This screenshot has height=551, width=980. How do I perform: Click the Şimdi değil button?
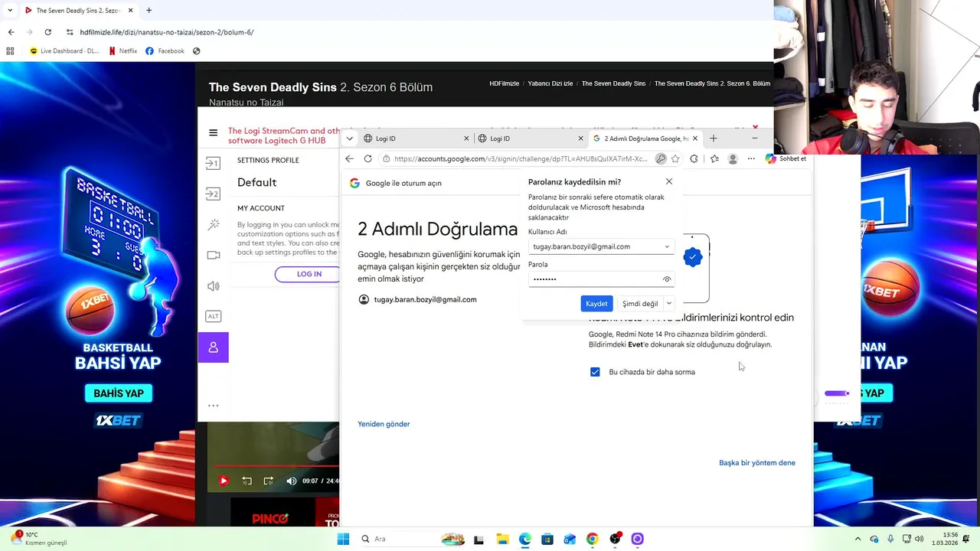tap(640, 304)
